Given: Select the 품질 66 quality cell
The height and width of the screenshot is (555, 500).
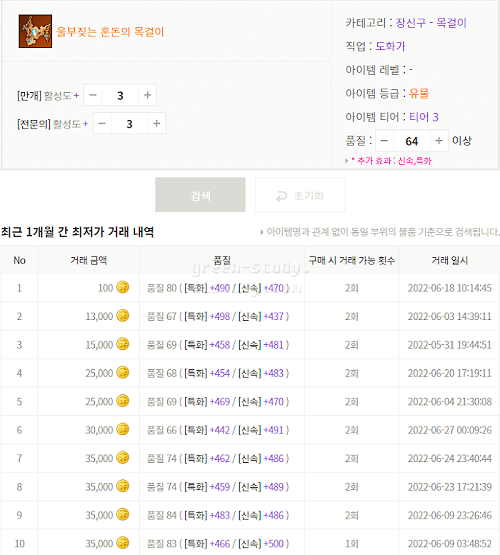Looking at the screenshot, I should coord(222,430).
